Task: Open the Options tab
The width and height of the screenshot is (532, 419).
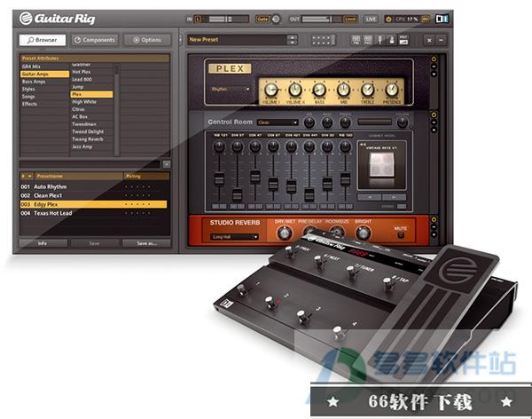Action: (x=147, y=40)
